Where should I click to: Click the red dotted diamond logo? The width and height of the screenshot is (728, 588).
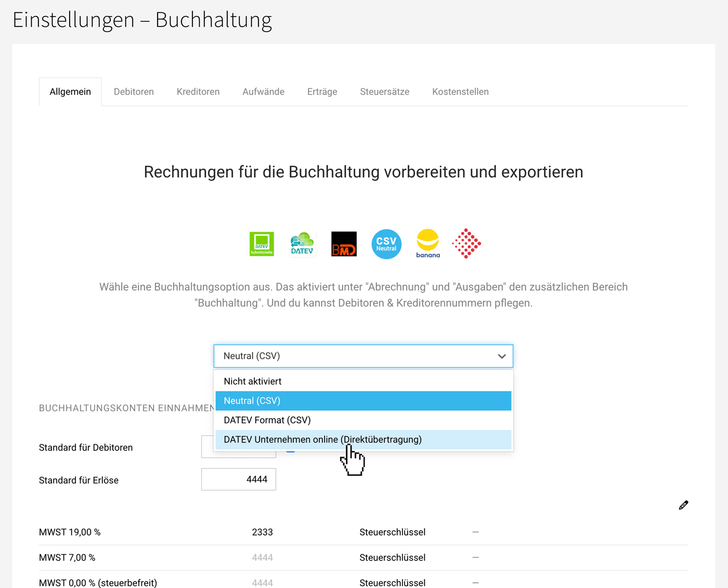(x=466, y=243)
